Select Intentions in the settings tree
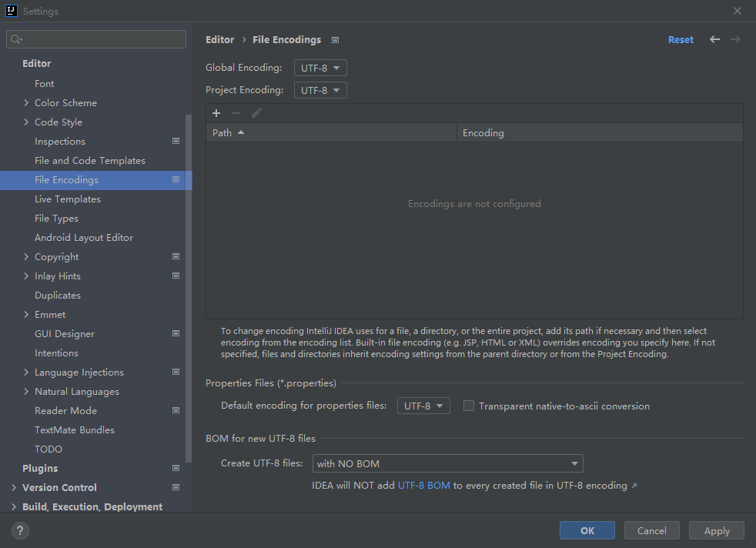The width and height of the screenshot is (756, 548). [x=56, y=353]
